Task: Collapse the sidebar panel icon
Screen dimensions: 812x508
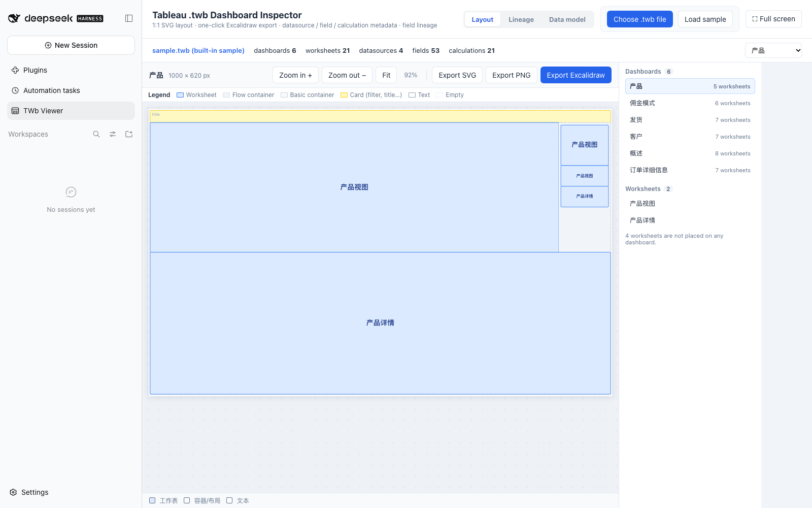Action: 129,18
